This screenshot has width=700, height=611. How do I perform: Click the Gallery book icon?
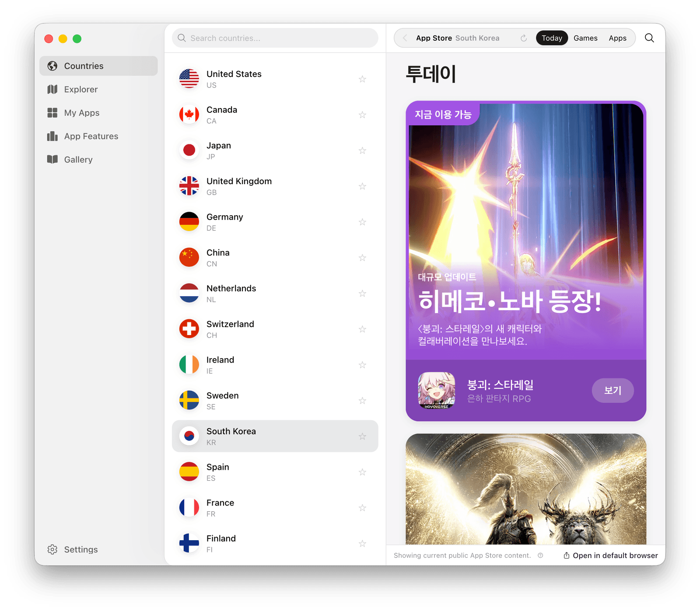(52, 159)
